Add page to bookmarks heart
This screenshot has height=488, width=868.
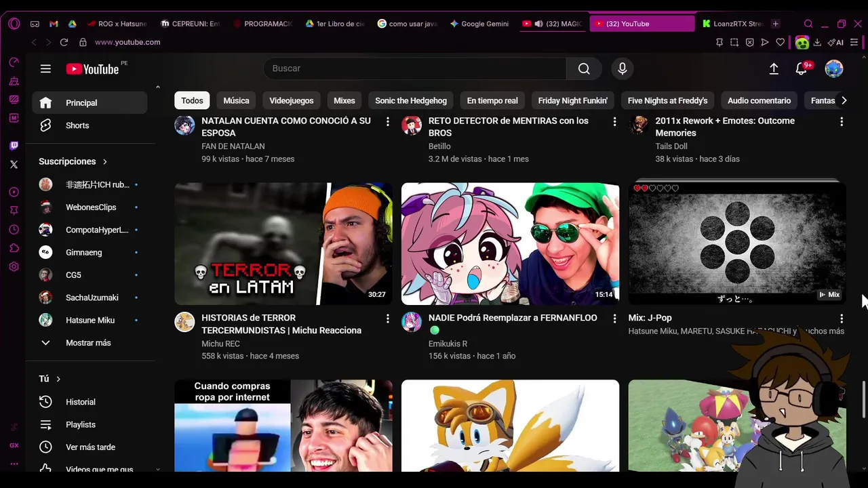click(x=781, y=42)
